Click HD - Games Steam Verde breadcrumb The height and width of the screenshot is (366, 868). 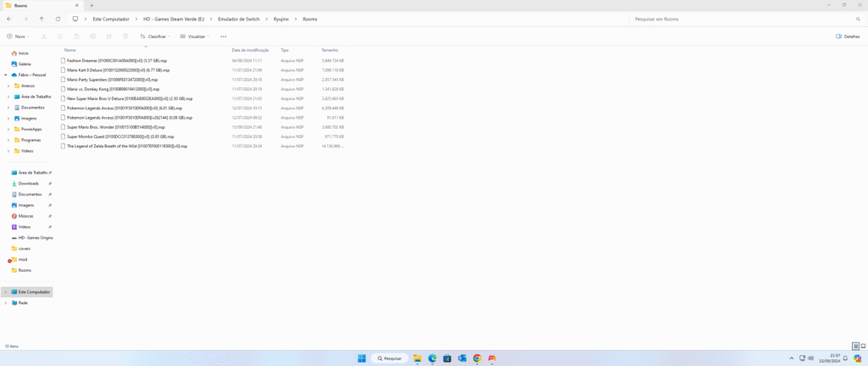174,19
